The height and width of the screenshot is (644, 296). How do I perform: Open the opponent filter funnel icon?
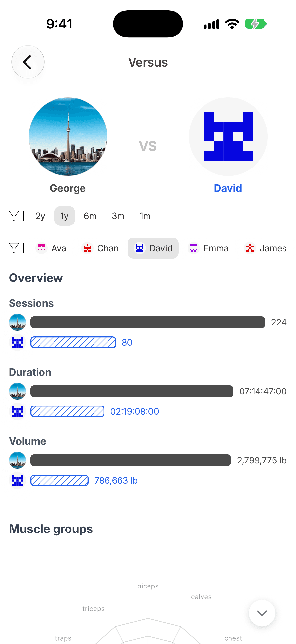pyautogui.click(x=14, y=248)
